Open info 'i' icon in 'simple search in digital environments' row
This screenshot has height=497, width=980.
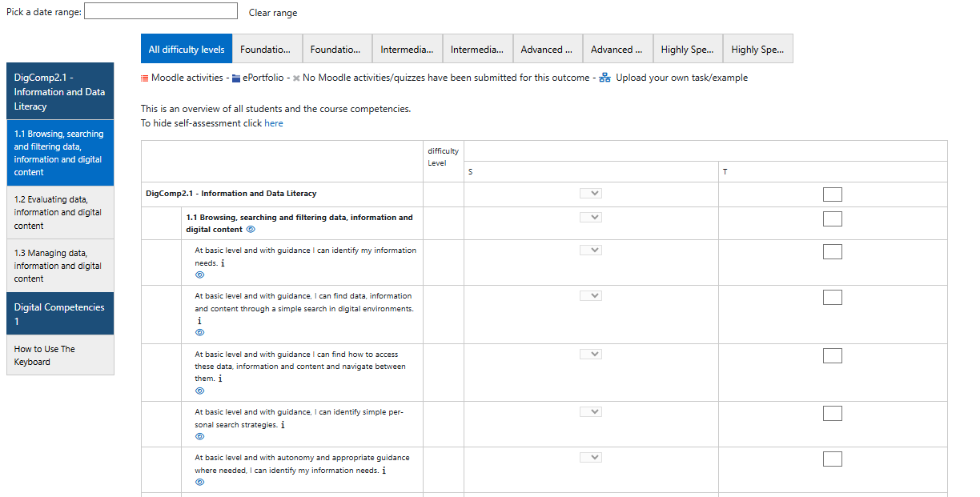199,320
